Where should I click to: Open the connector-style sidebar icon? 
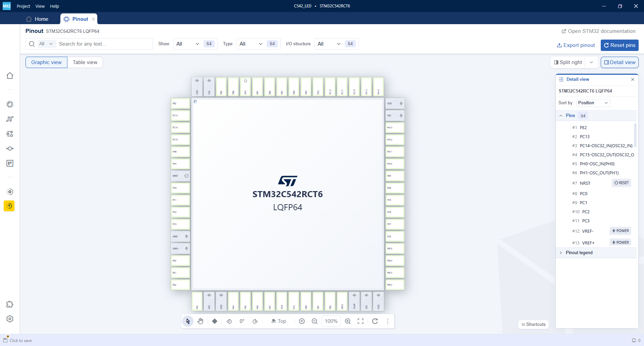coord(10,149)
